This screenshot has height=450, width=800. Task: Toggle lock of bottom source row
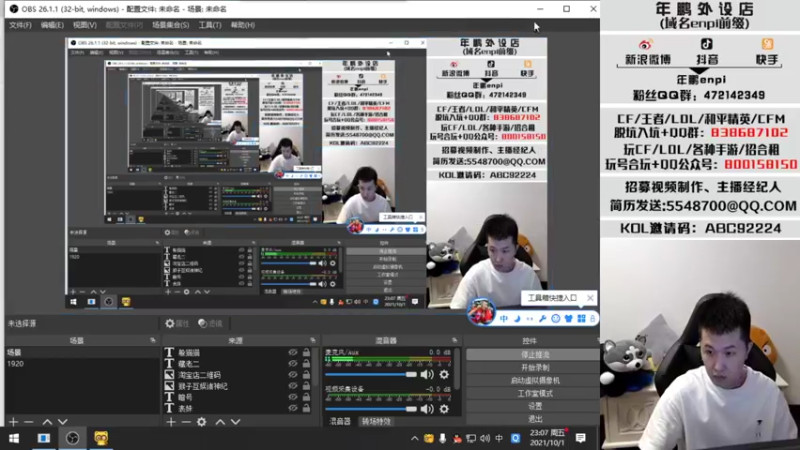click(306, 408)
